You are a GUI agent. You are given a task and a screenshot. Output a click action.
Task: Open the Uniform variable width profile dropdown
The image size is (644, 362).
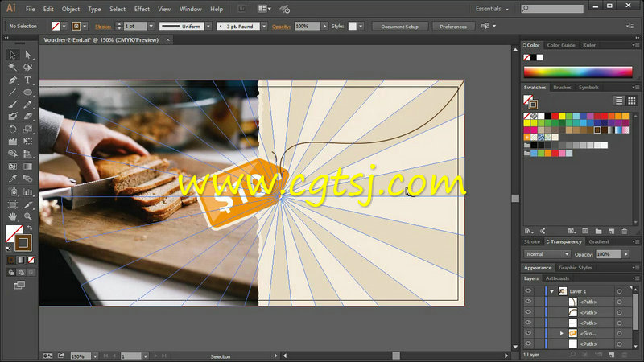click(208, 27)
